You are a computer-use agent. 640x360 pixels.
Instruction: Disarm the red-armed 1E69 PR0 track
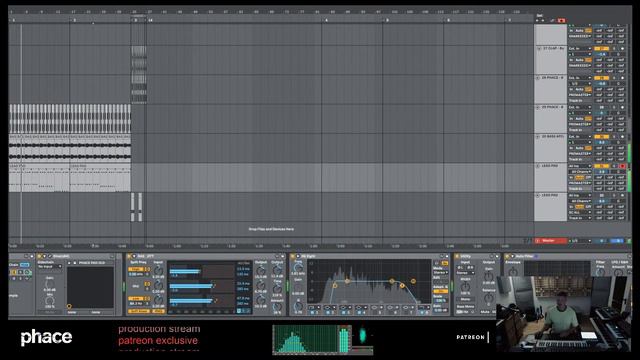coord(622,166)
